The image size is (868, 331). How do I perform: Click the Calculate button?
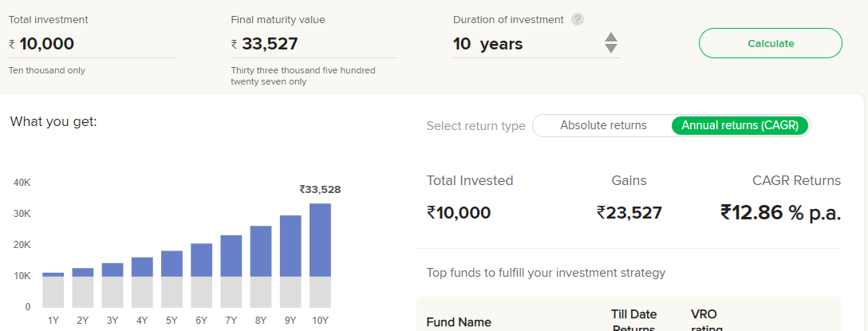pyautogui.click(x=771, y=43)
